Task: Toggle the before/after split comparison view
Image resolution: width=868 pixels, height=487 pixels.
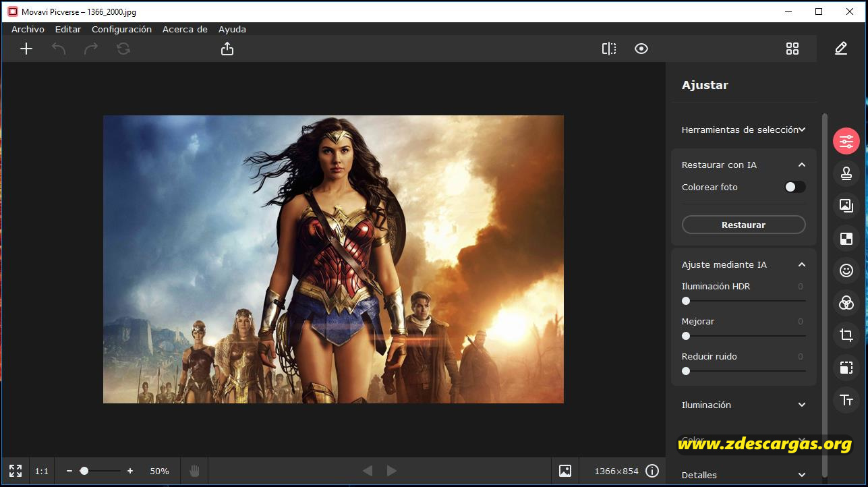Action: pos(609,49)
